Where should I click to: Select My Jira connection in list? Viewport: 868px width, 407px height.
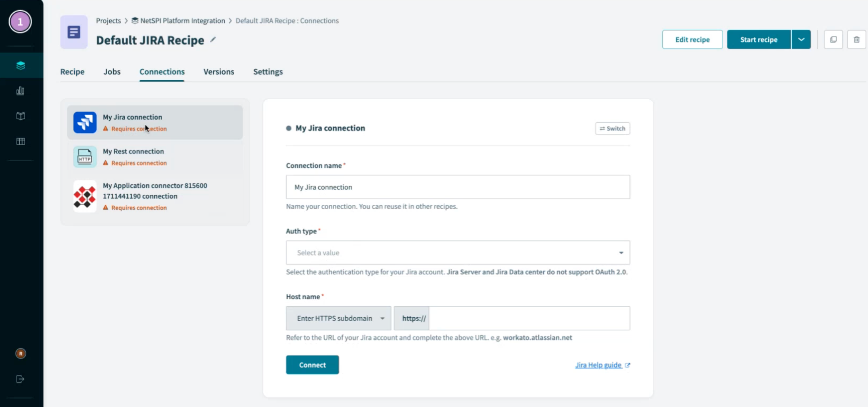click(x=155, y=123)
